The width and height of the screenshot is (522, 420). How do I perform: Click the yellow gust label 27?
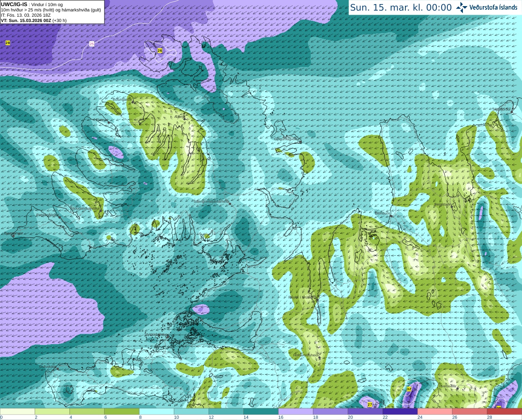(x=370, y=405)
